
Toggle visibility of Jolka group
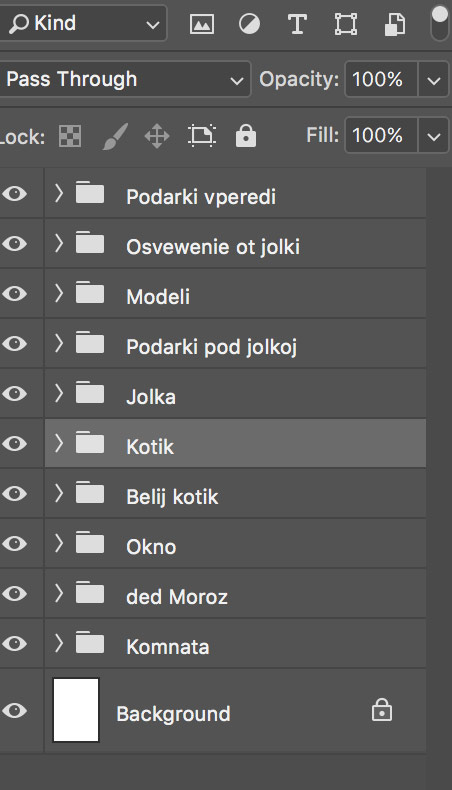pyautogui.click(x=14, y=393)
